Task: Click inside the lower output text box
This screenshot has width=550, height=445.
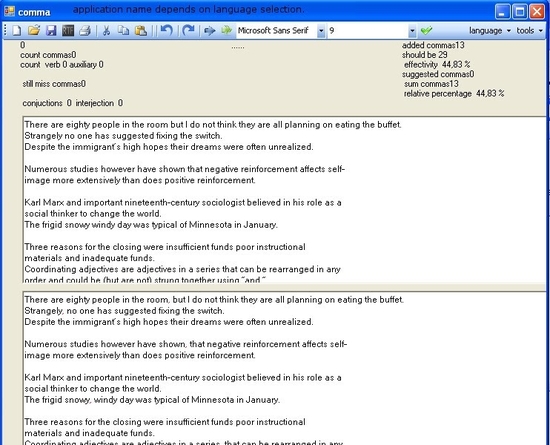Action: click(284, 368)
